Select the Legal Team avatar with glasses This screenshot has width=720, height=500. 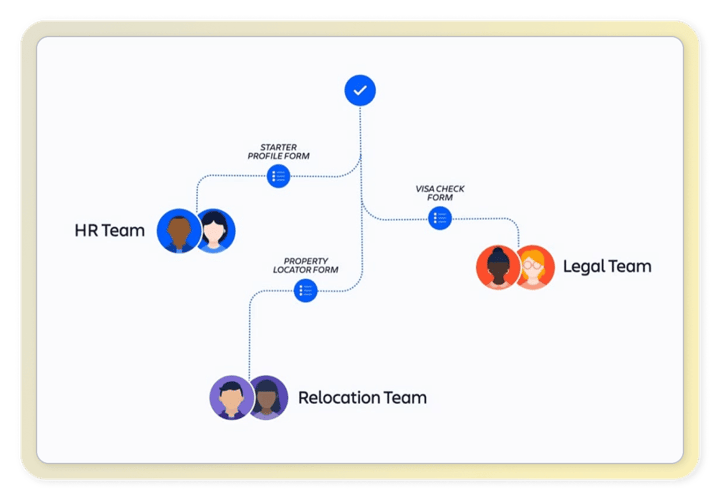tap(535, 267)
